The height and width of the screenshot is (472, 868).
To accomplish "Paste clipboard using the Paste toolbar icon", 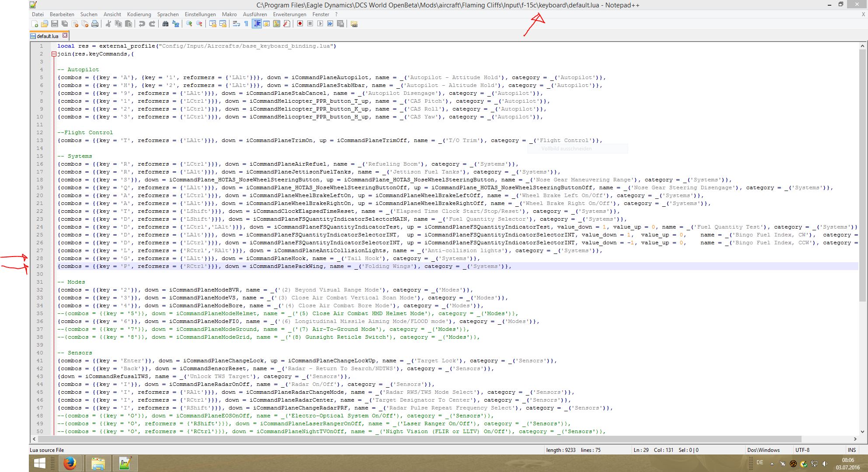I will click(128, 24).
